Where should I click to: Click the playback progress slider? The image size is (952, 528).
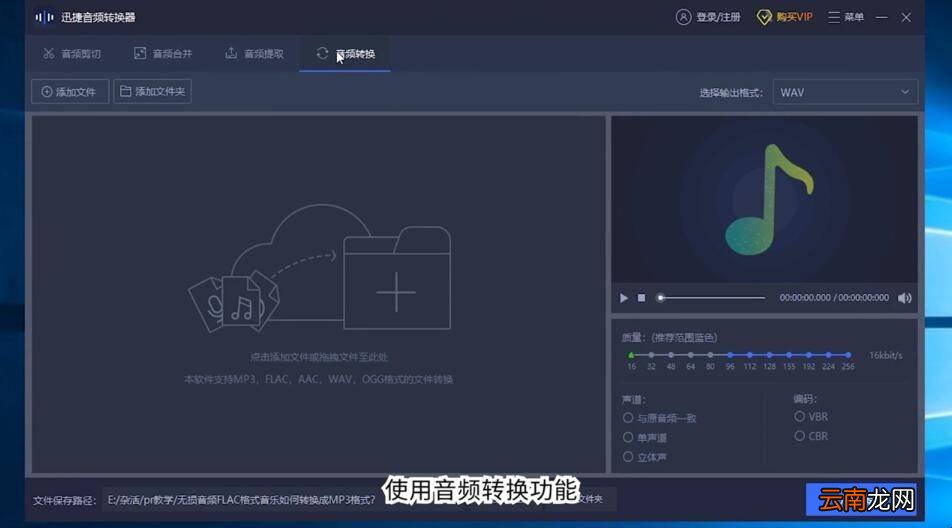coord(712,298)
